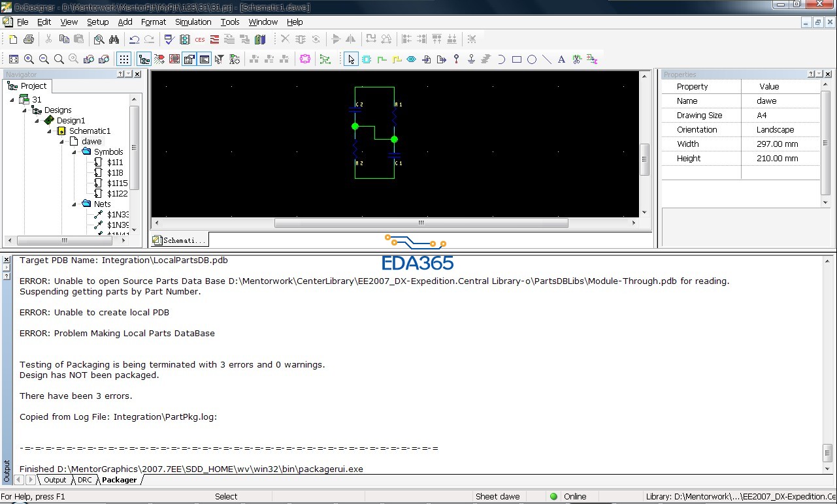Pick the Rectangle drawing tool
This screenshot has width=837, height=504.
(x=517, y=59)
